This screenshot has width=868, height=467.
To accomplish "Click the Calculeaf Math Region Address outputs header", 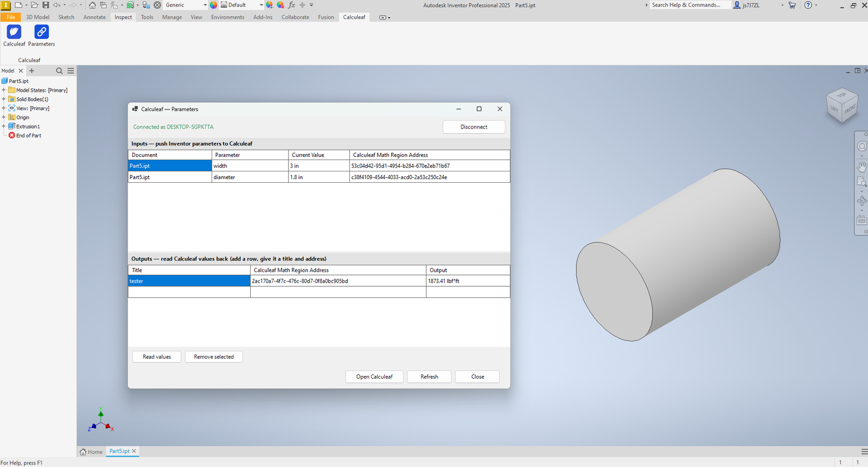I will (338, 270).
